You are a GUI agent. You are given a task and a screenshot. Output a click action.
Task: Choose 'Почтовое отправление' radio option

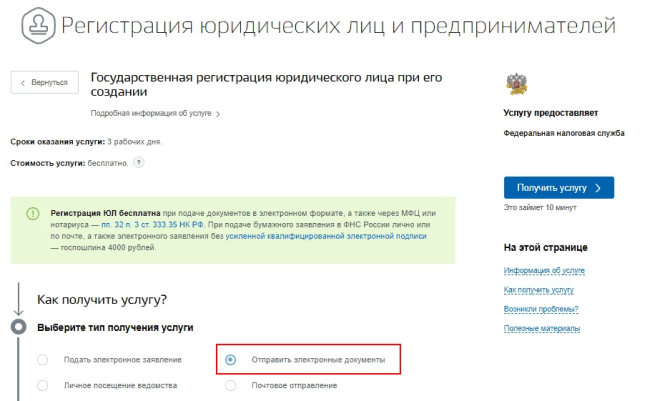point(230,385)
